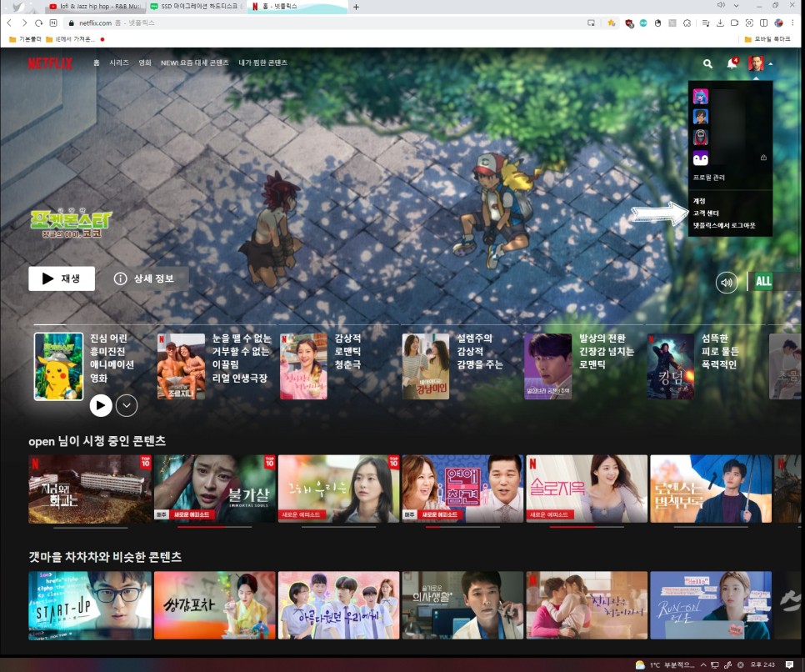This screenshot has height=672, width=805.
Task: Select the 솔로지옥 poster with 리얼 인생극장
Action: pyautogui.click(x=181, y=366)
